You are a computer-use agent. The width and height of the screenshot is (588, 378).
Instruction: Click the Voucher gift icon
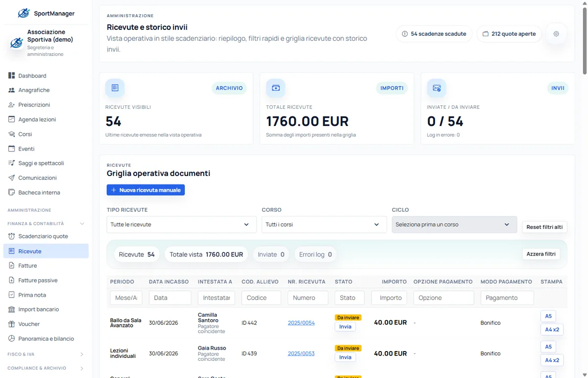[x=12, y=324]
